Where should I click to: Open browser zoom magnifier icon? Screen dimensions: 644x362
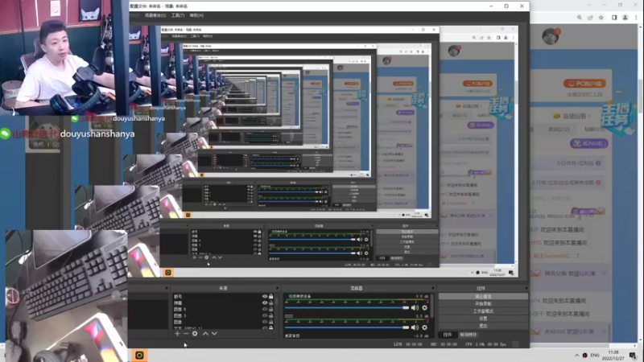579,18
